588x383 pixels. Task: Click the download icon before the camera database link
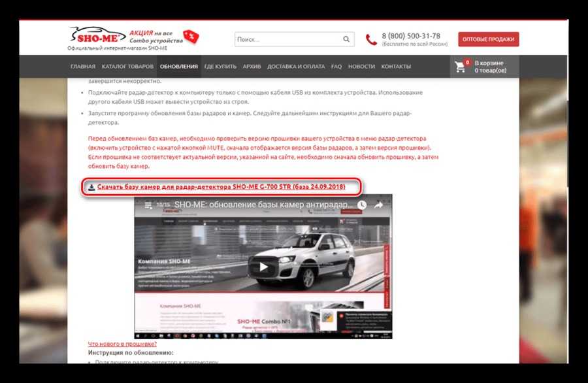[91, 188]
